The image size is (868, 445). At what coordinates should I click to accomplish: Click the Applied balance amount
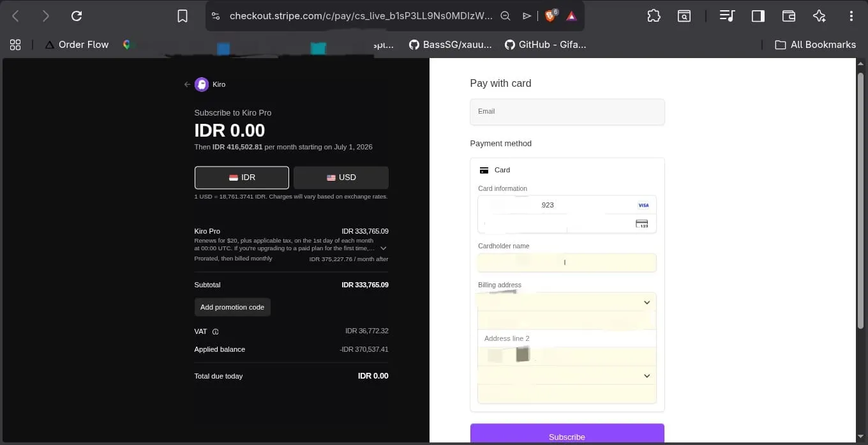[x=363, y=350]
